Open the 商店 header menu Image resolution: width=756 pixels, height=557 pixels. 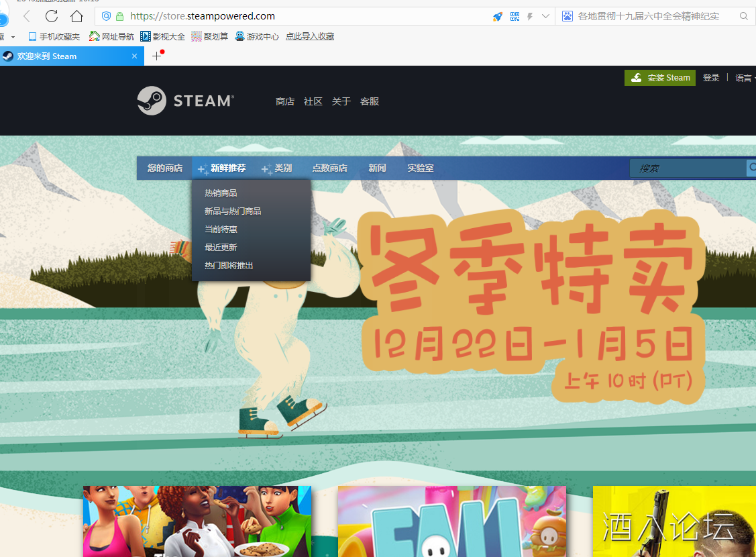click(x=285, y=101)
